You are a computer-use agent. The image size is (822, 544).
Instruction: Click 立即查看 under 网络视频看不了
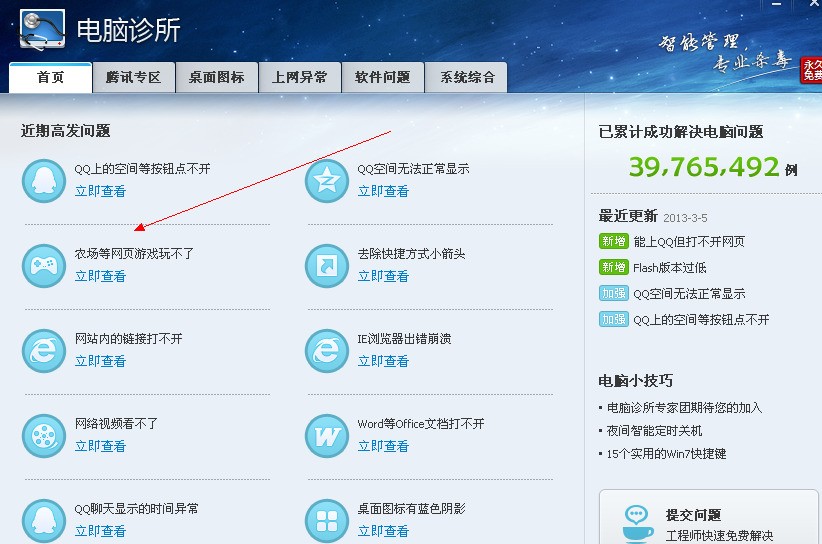pos(100,446)
